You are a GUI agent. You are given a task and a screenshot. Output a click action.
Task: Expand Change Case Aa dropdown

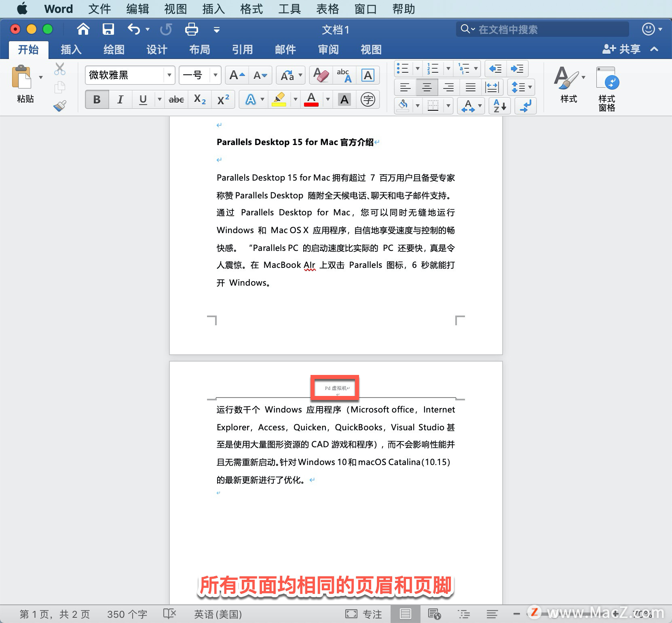click(x=300, y=75)
